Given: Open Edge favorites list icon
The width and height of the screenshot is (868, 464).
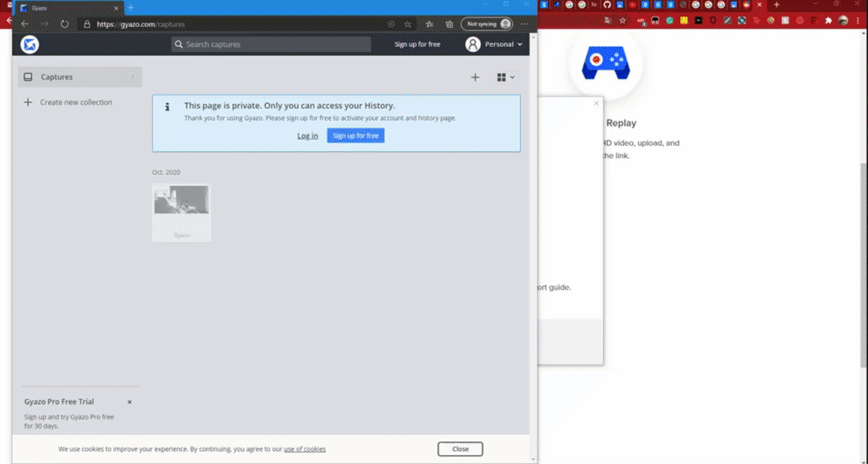Looking at the screenshot, I should [429, 23].
